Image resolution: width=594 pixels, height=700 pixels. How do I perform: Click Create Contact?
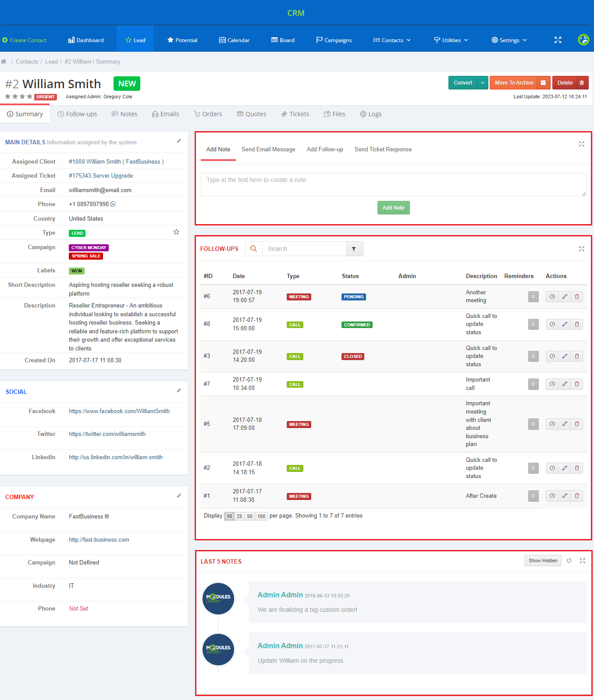click(x=25, y=40)
